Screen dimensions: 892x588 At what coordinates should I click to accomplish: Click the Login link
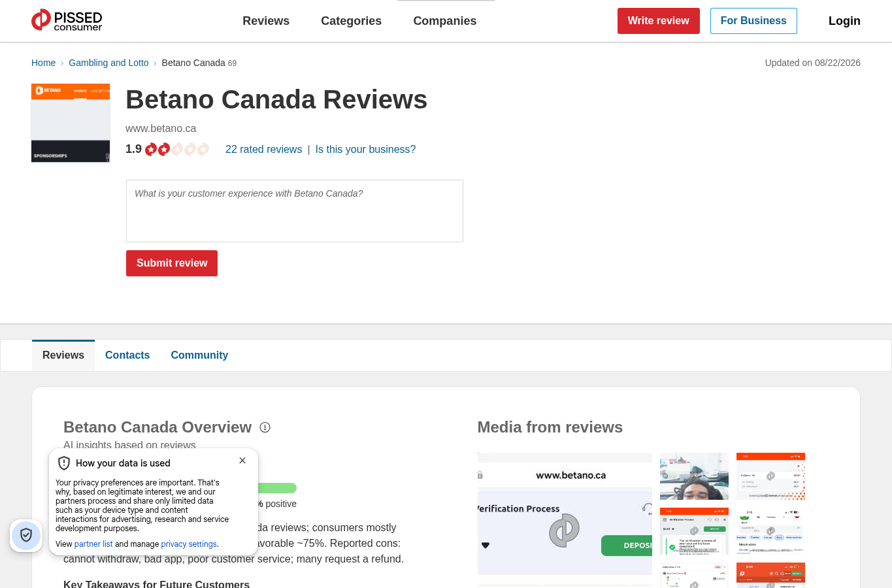point(844,21)
